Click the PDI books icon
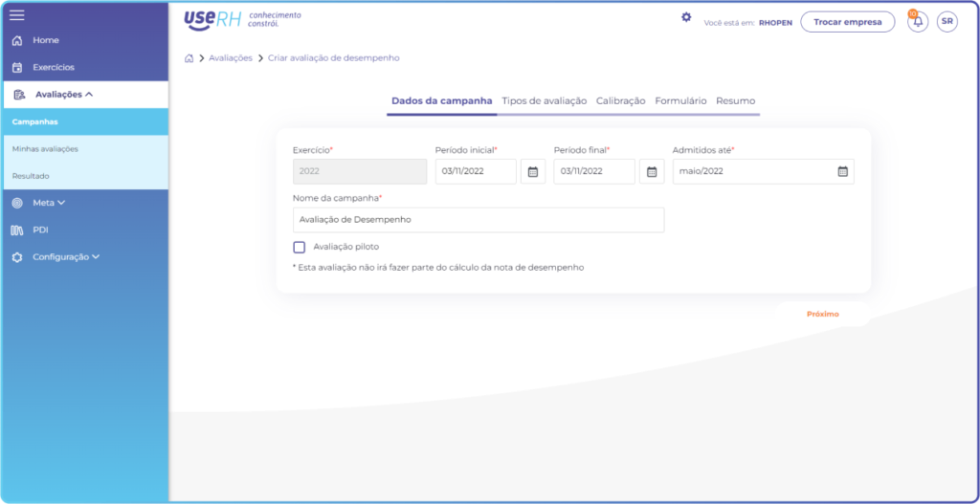 coord(17,230)
